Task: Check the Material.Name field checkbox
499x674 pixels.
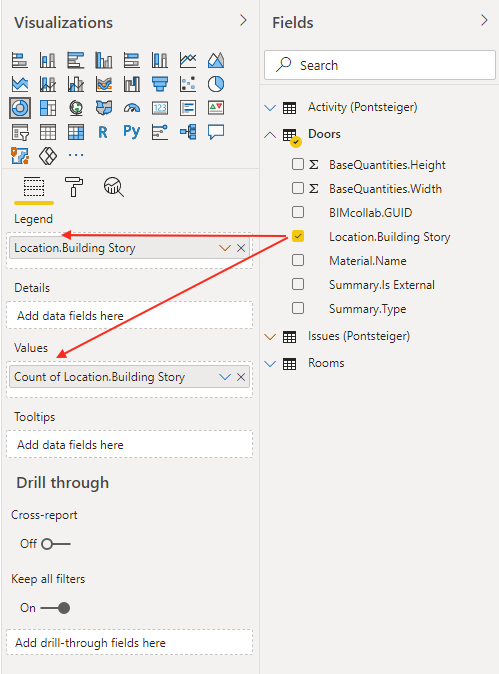Action: point(298,260)
